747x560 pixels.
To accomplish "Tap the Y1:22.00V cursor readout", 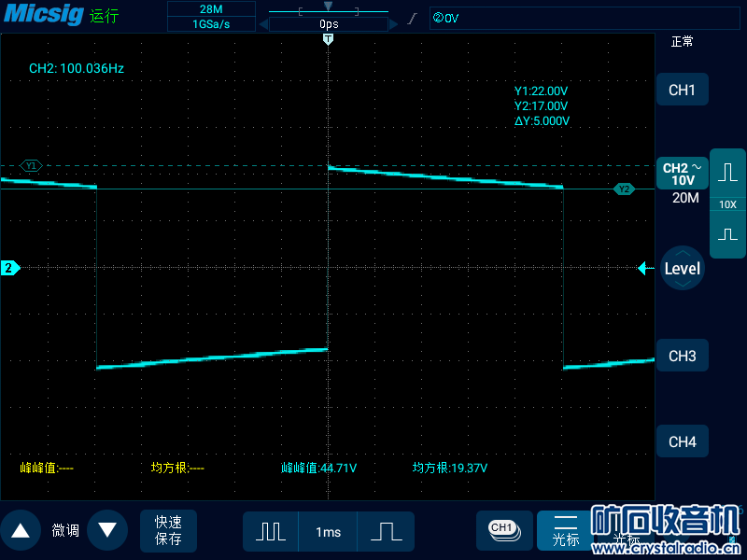I will [541, 91].
